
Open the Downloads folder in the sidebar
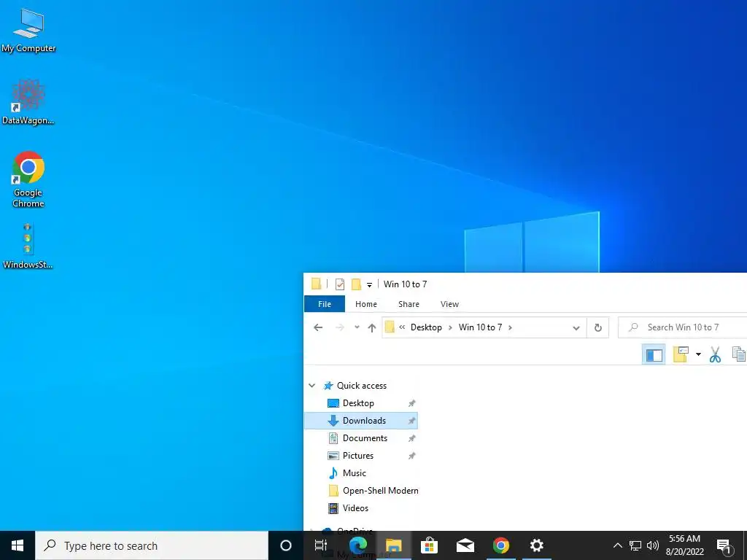364,421
